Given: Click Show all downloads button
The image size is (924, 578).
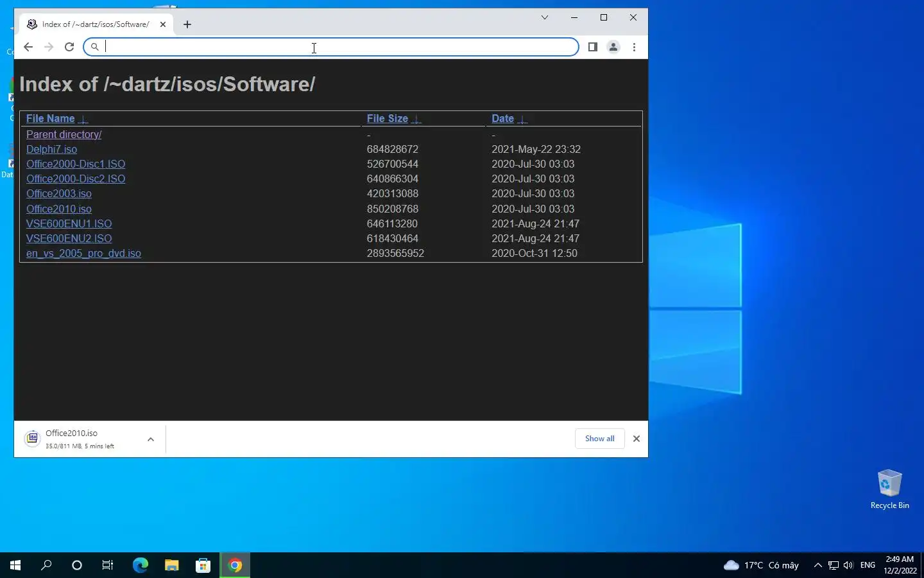Looking at the screenshot, I should 599,439.
